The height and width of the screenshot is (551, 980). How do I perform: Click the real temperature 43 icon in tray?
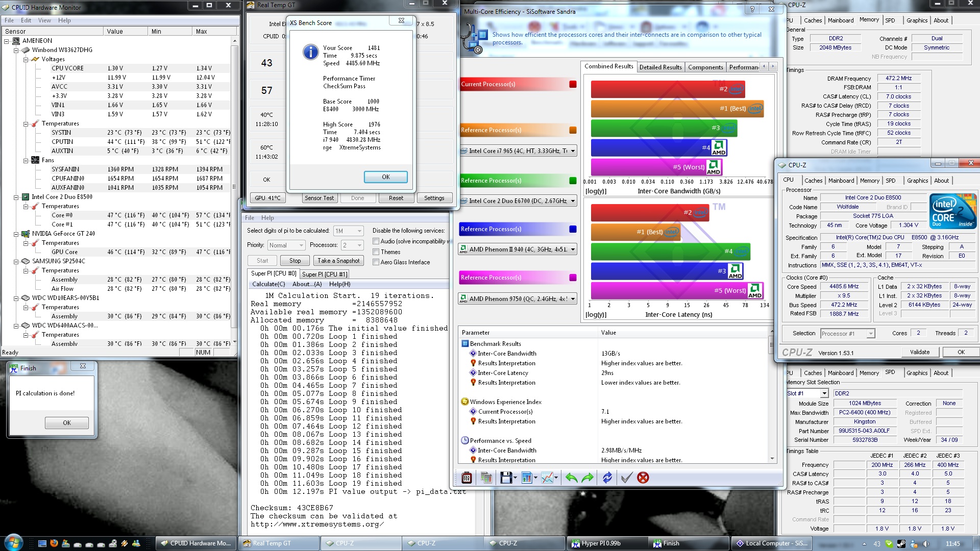[x=877, y=544]
